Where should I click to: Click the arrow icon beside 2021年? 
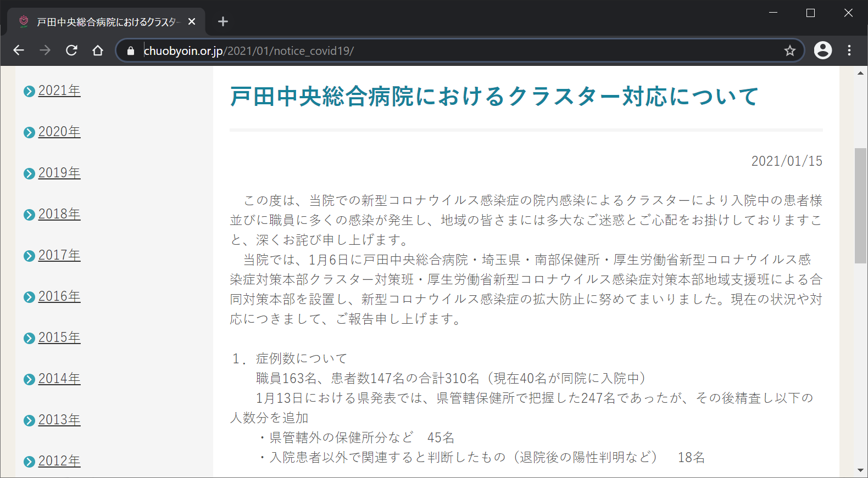(29, 91)
